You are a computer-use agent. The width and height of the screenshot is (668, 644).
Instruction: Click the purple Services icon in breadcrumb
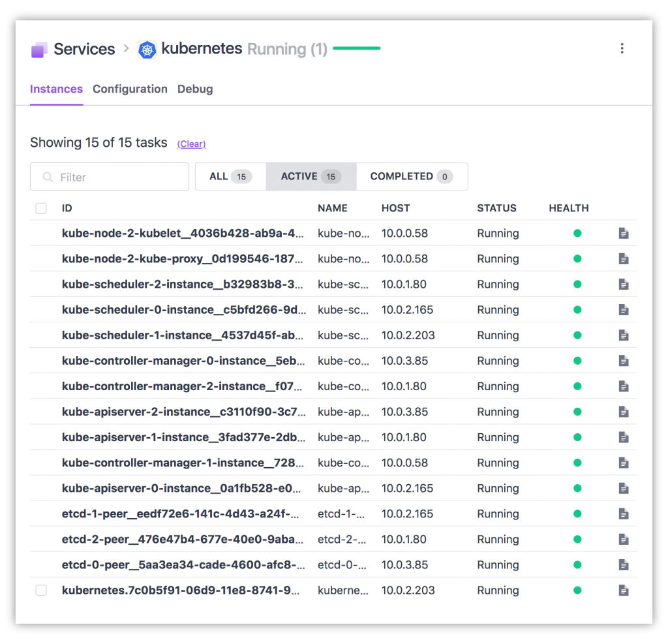pos(39,50)
